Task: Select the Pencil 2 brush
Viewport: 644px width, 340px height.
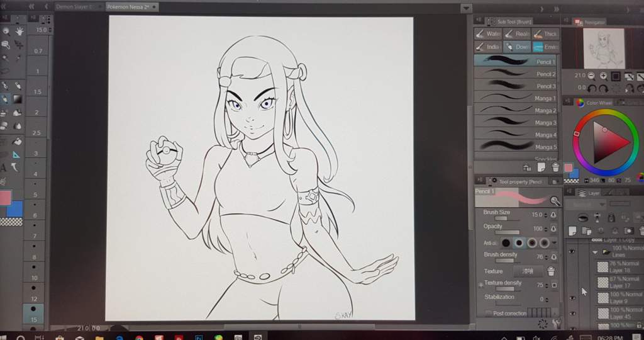Action: click(516, 74)
